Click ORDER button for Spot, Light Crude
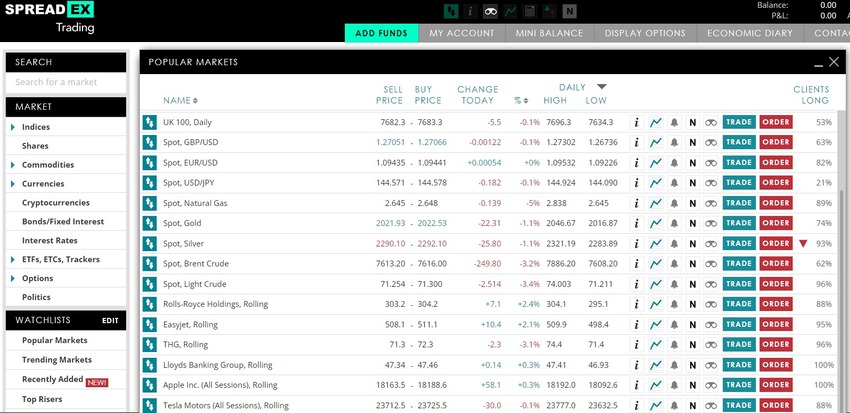 pyautogui.click(x=776, y=283)
